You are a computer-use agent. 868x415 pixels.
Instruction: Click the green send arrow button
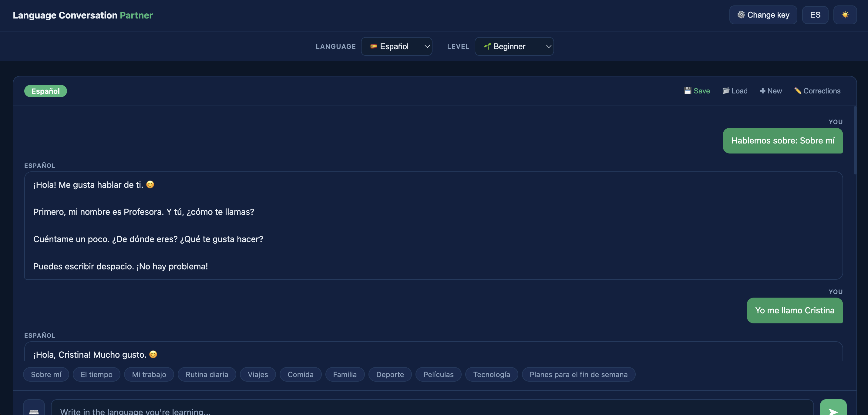pyautogui.click(x=833, y=408)
